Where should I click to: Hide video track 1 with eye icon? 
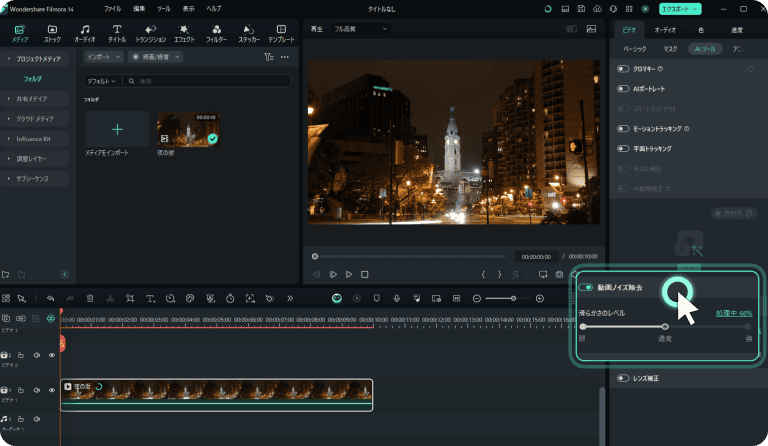click(52, 390)
